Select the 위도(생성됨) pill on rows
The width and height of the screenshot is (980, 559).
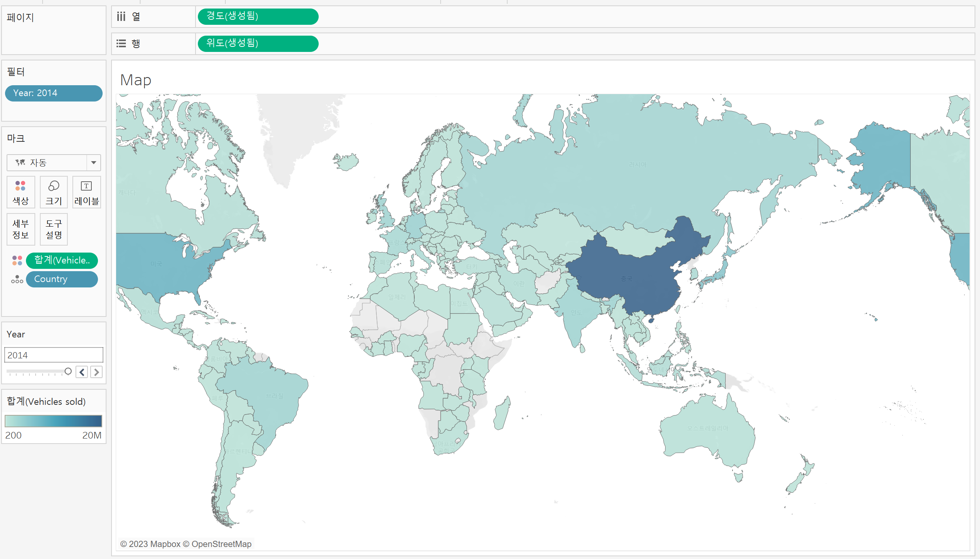click(258, 43)
